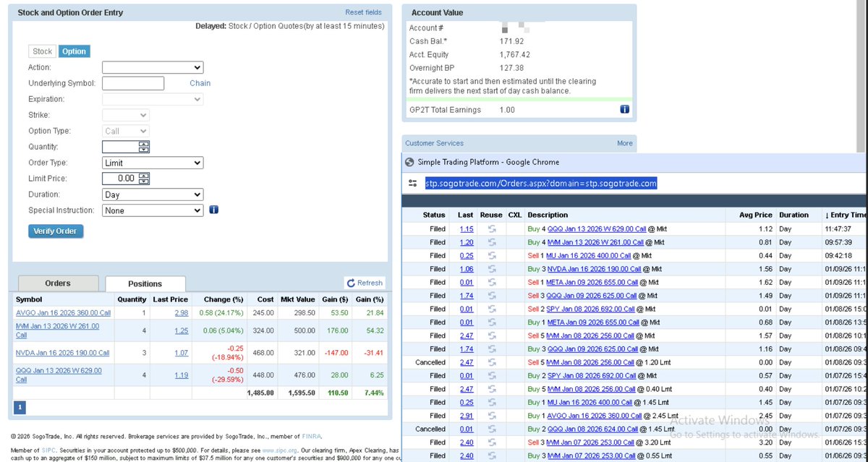The height and width of the screenshot is (462, 868).
Task: Click last price 1.15 in the QQQ Jan 13 order row
Action: (x=467, y=228)
